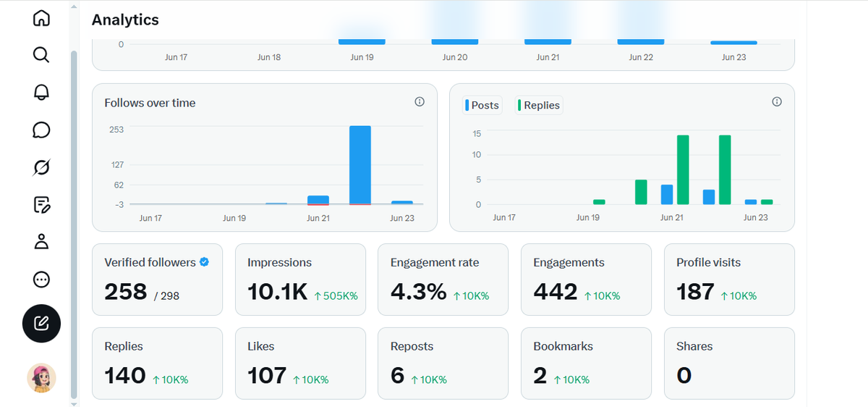Select the Impressions metric card

click(300, 280)
